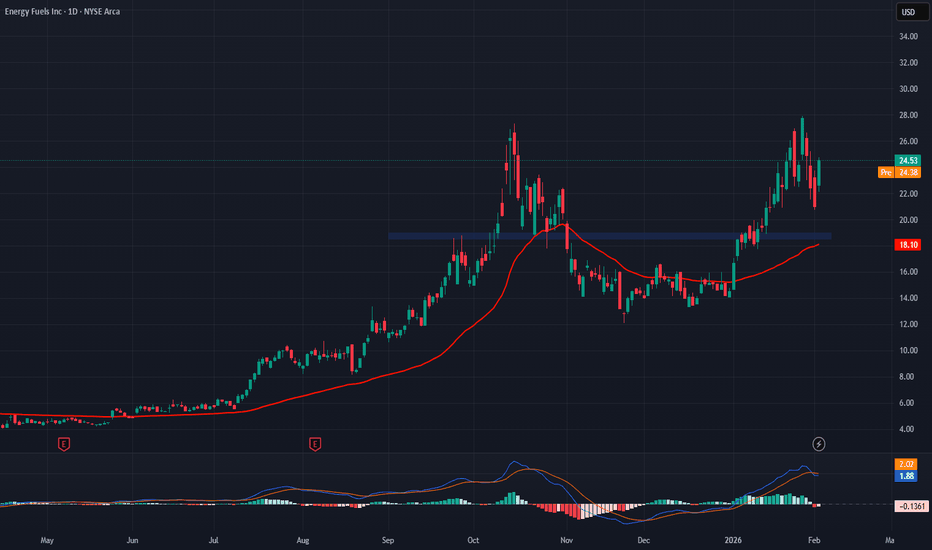Select the 24.53 current price label
The width and height of the screenshot is (932, 550).
point(908,161)
